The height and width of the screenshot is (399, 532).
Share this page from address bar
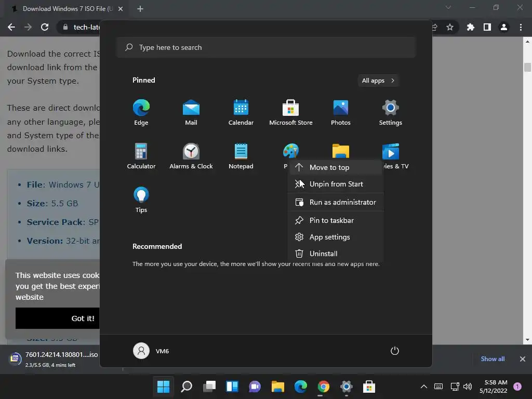click(x=435, y=27)
